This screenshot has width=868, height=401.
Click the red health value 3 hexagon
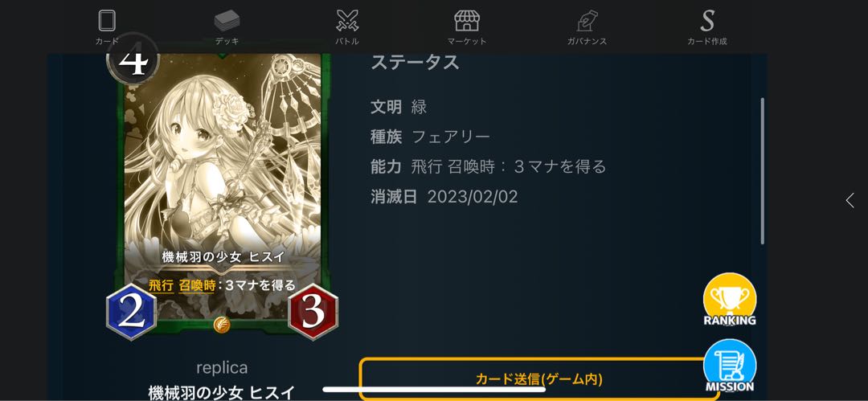[313, 311]
